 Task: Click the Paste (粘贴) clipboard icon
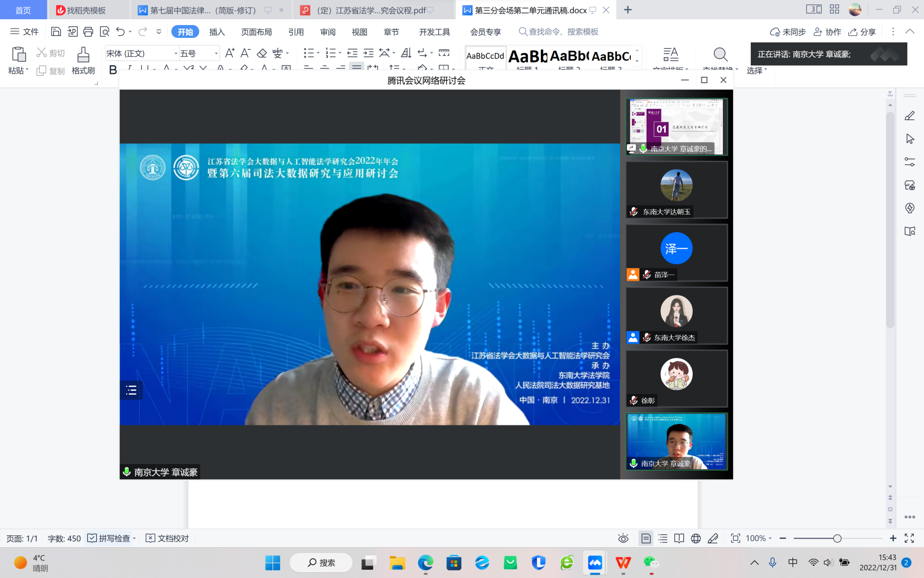tap(18, 55)
